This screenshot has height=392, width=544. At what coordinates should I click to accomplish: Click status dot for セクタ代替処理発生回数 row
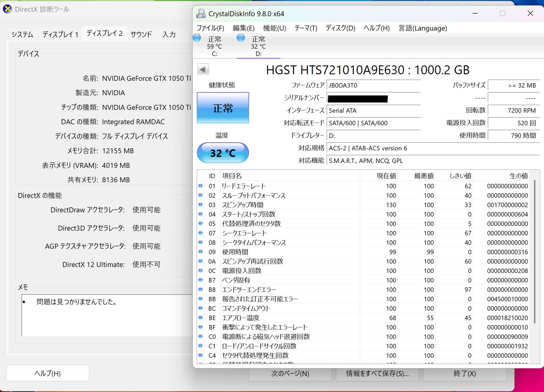coord(201,355)
